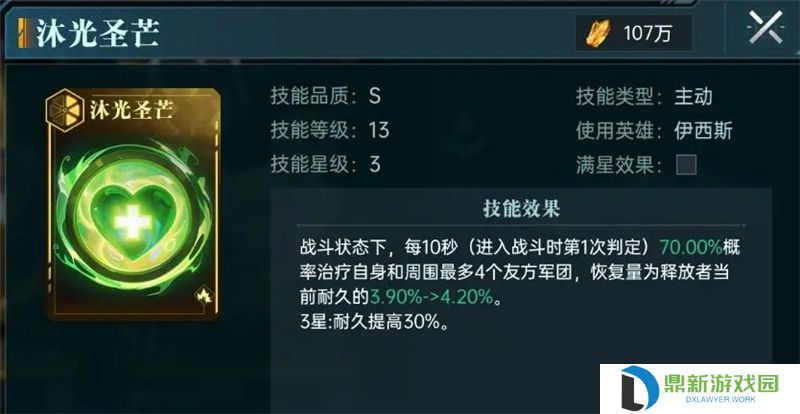Viewport: 800px width, 414px height.
Task: Click the 沐光圣芒 name on the card
Action: tap(132, 110)
